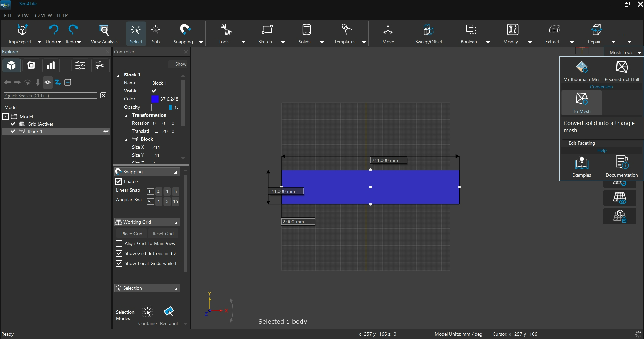Image resolution: width=644 pixels, height=339 pixels.
Task: Expand the Solids dropdown arrow
Action: coord(322,42)
